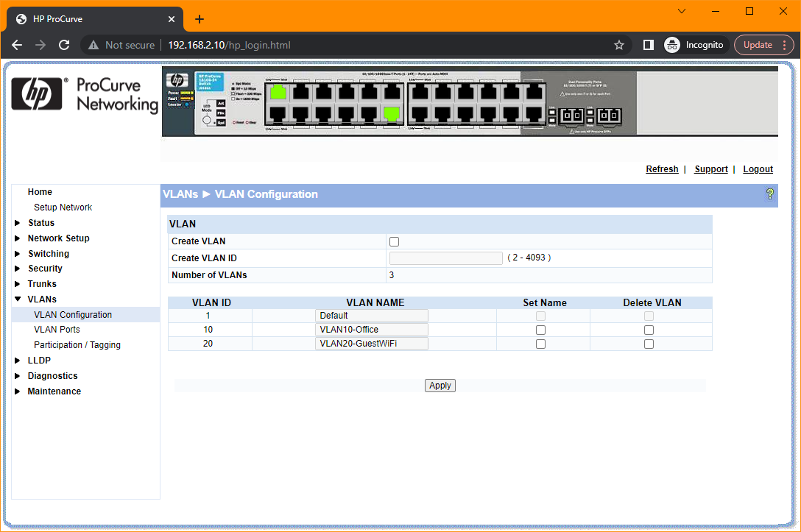The height and width of the screenshot is (532, 801).
Task: Click the VLAN20-GuestWiFi name field
Action: 371,344
